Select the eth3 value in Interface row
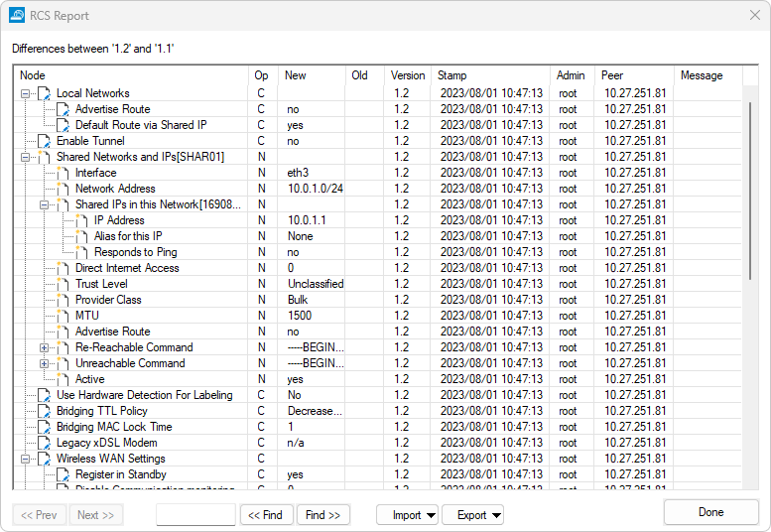 [x=298, y=173]
